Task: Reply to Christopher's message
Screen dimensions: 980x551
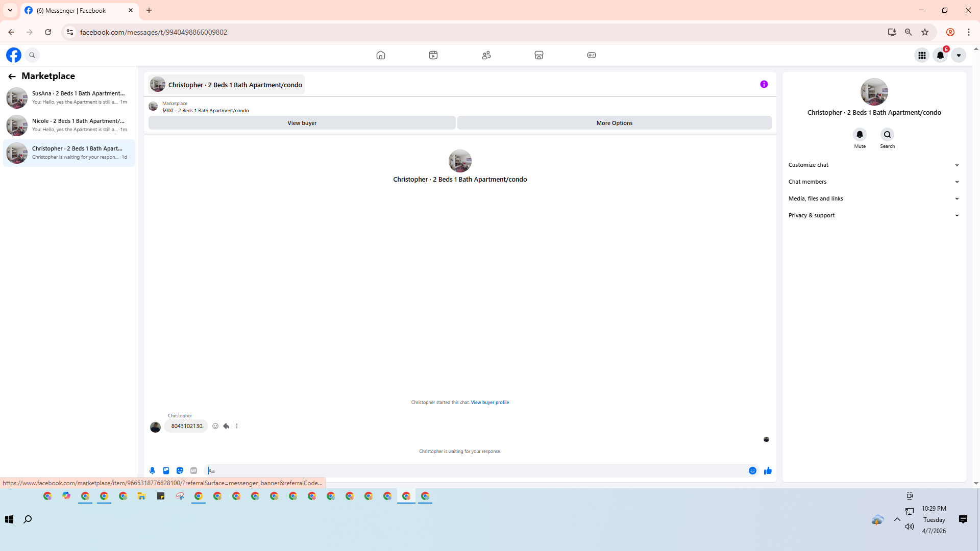Action: pyautogui.click(x=226, y=426)
